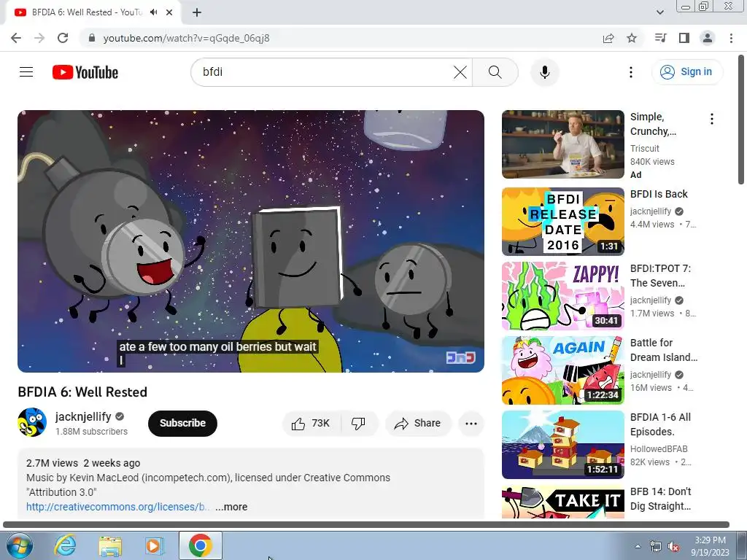
Task: Open Windows Explorer from the taskbar
Action: point(110,545)
